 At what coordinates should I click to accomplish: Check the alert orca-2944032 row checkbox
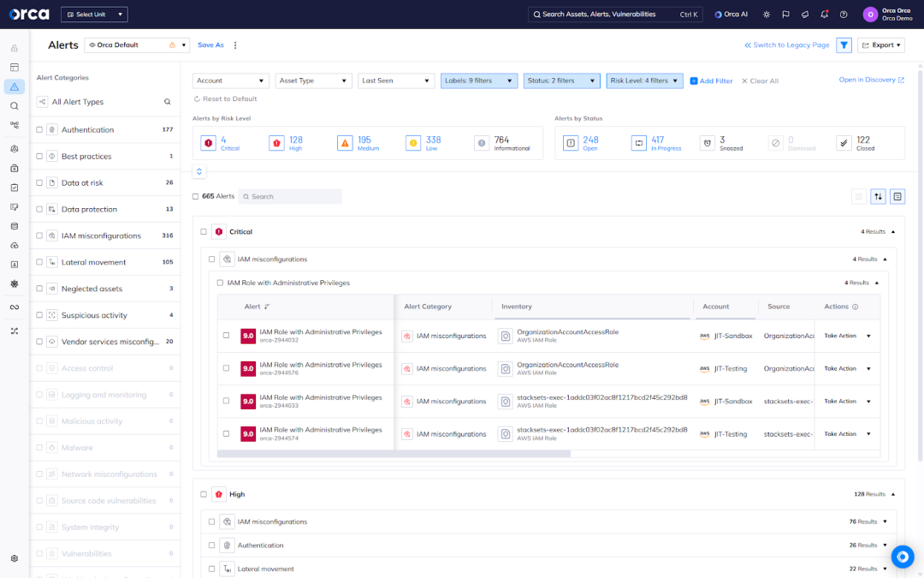coord(226,335)
